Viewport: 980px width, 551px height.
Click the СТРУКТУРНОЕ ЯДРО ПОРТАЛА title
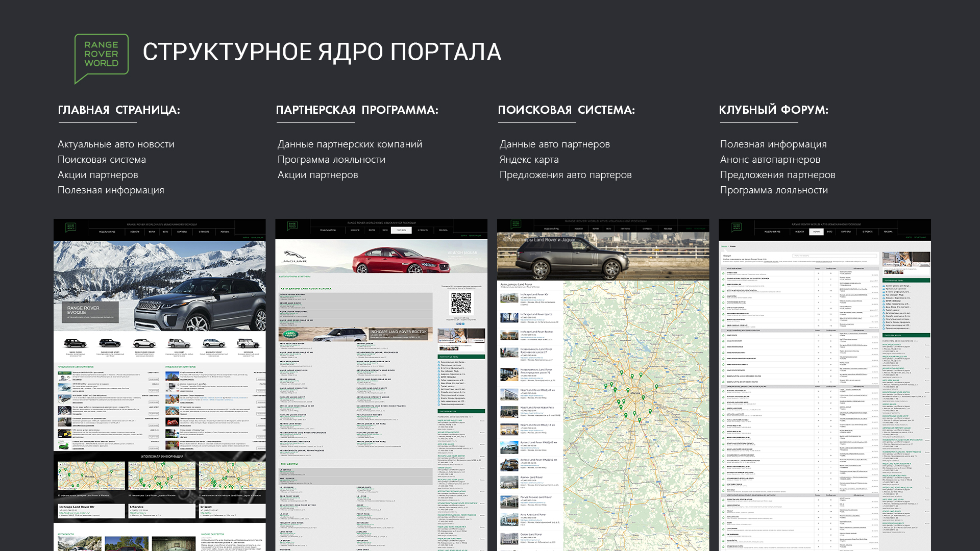coord(322,52)
